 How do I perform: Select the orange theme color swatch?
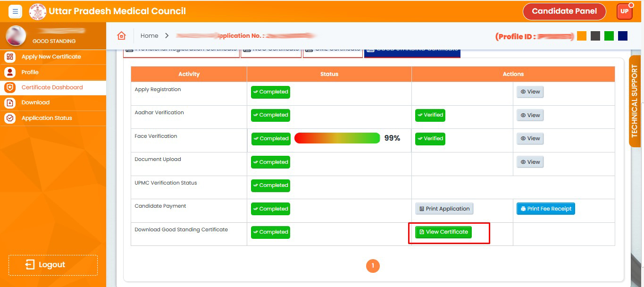[x=582, y=36]
